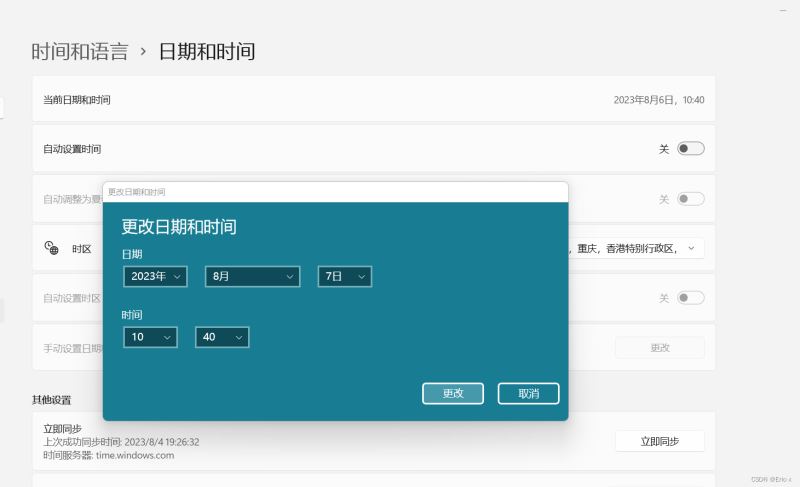Toggle the daylight saving auto-adjust switch

click(690, 198)
